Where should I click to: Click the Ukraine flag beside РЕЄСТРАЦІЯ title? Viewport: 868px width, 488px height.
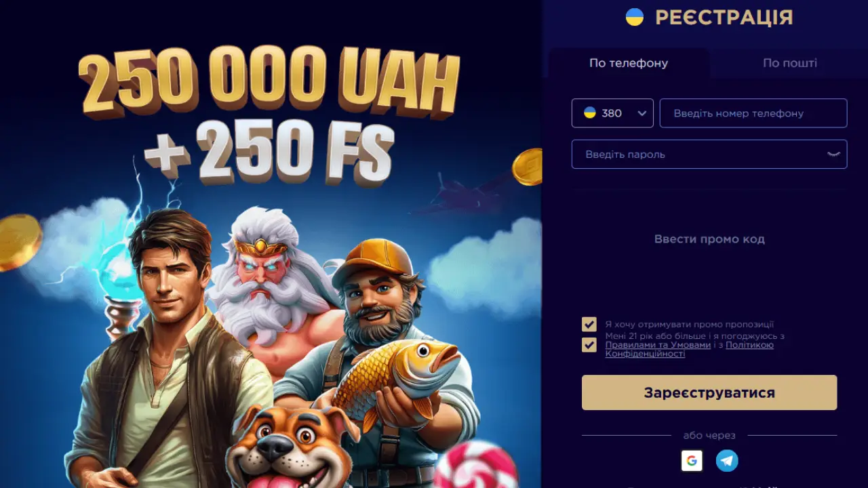click(x=634, y=17)
